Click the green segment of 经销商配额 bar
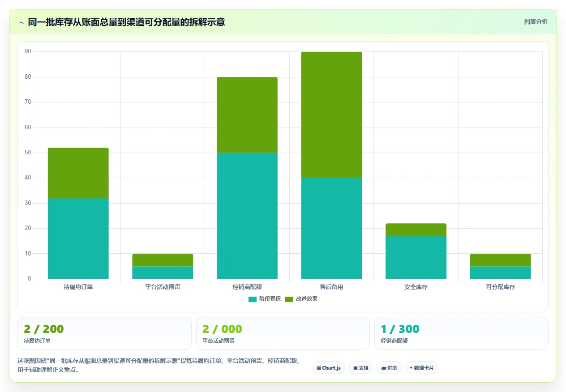This screenshot has height=392, width=566. tap(247, 115)
